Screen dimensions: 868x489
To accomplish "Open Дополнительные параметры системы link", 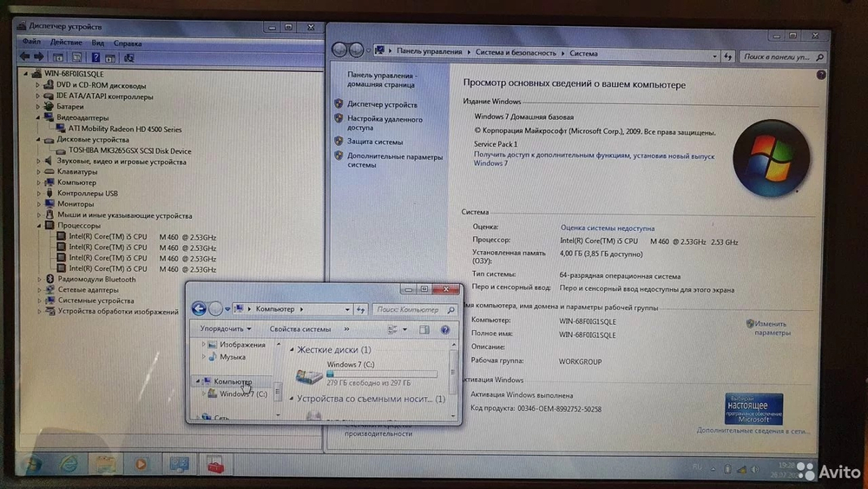I will (x=395, y=161).
